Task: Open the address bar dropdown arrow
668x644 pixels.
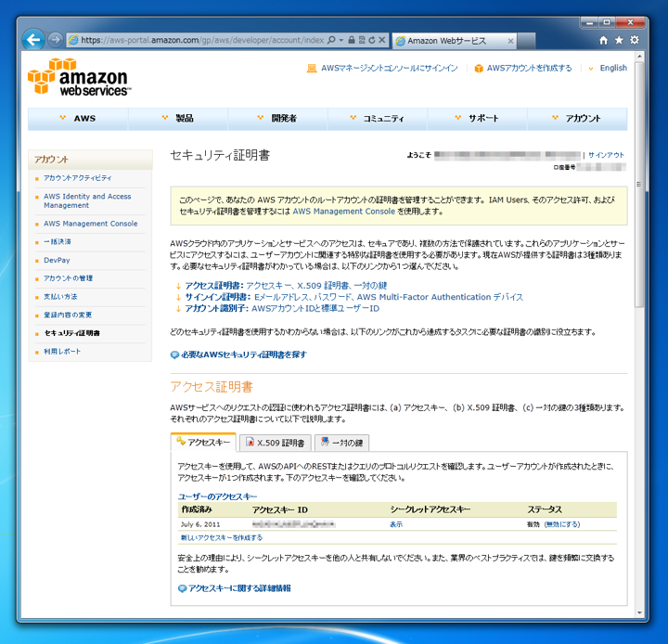Action: 340,40
